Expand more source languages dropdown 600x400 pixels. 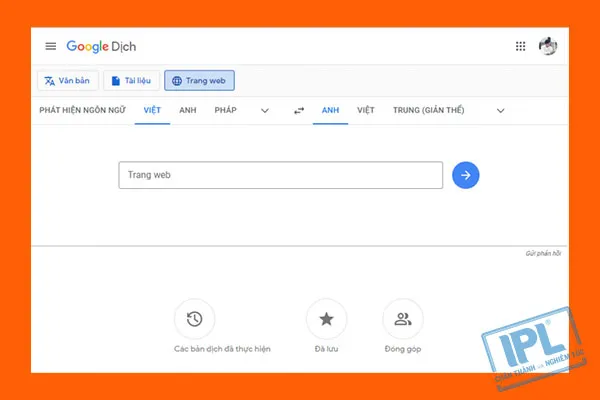[x=265, y=111]
